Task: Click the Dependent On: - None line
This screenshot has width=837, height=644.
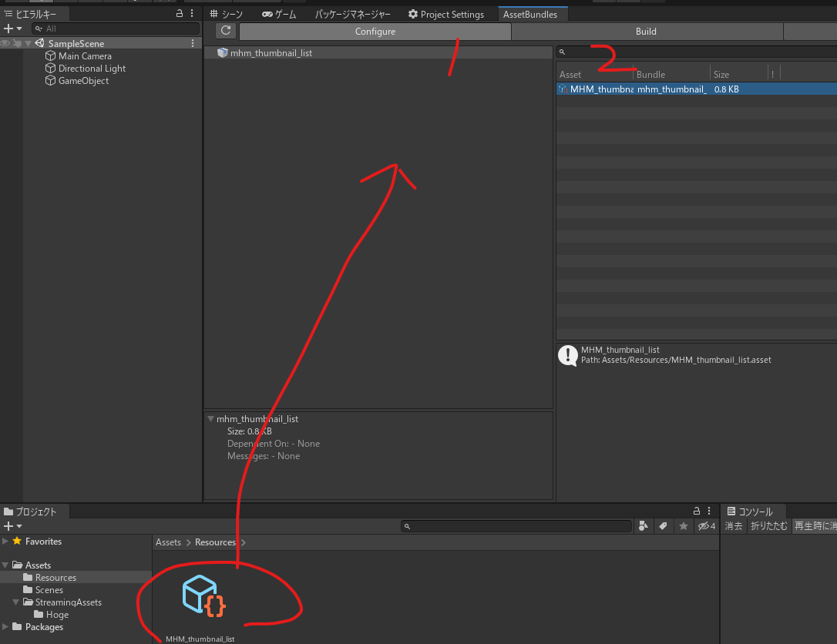Action: tap(274, 444)
